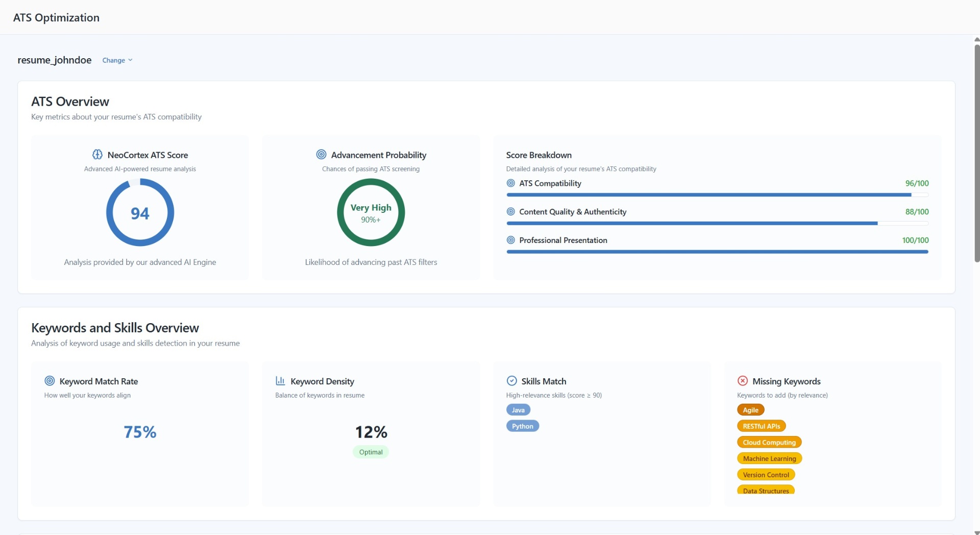
Task: Click the ATS Optimization page title
Action: click(56, 17)
